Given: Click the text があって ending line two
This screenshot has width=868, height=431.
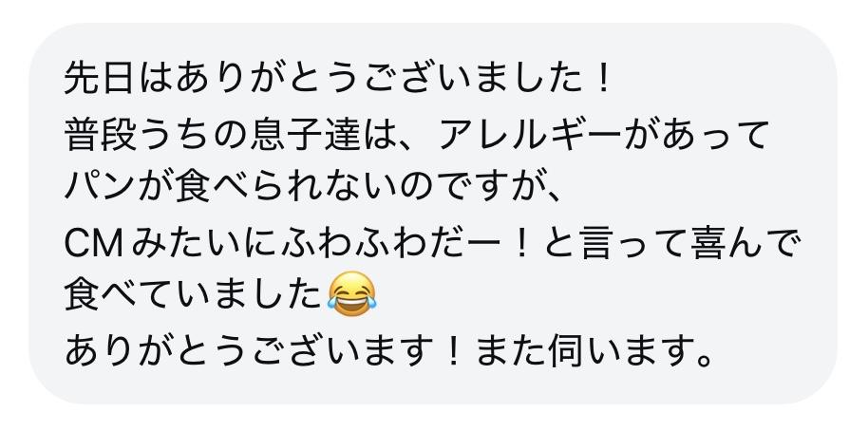Looking at the screenshot, I should [696, 135].
